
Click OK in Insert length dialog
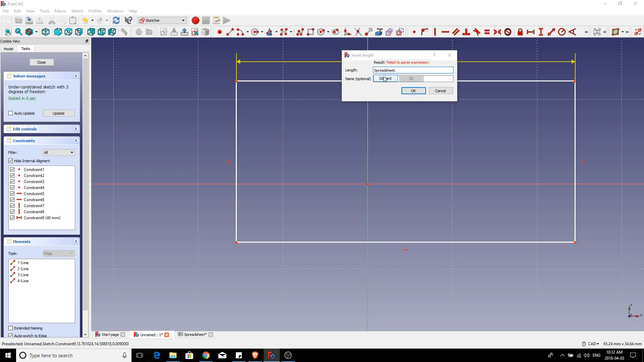pyautogui.click(x=413, y=91)
